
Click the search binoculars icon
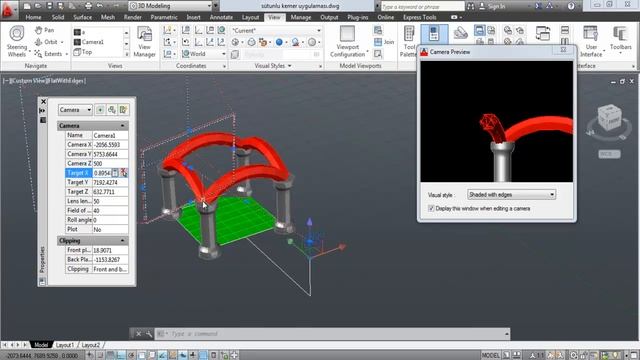coord(471,6)
